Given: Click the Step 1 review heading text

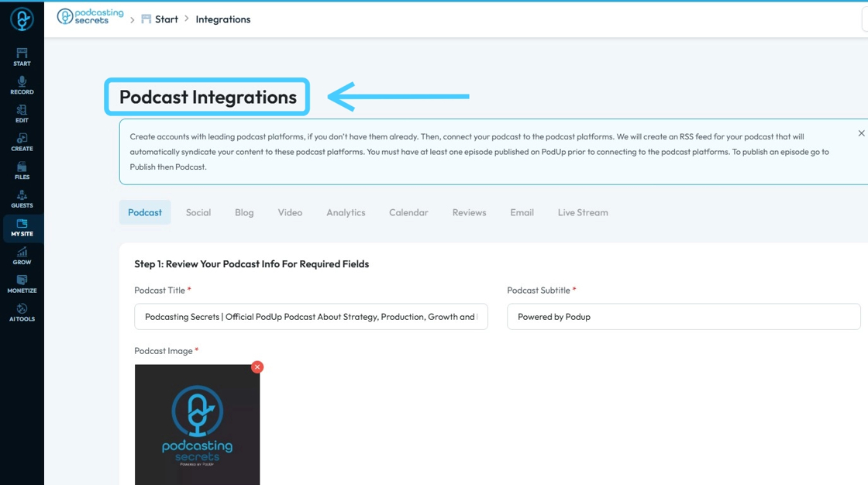Looking at the screenshot, I should pos(252,264).
